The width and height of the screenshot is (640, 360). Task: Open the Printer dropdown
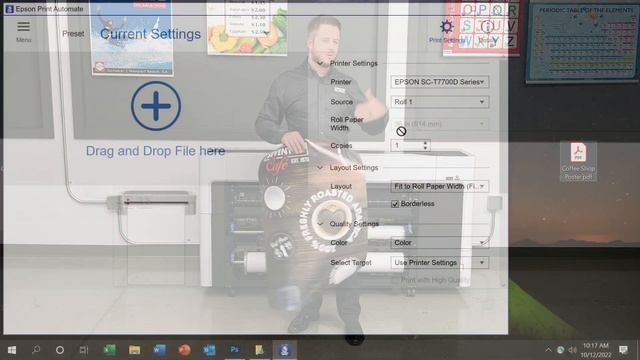point(440,82)
